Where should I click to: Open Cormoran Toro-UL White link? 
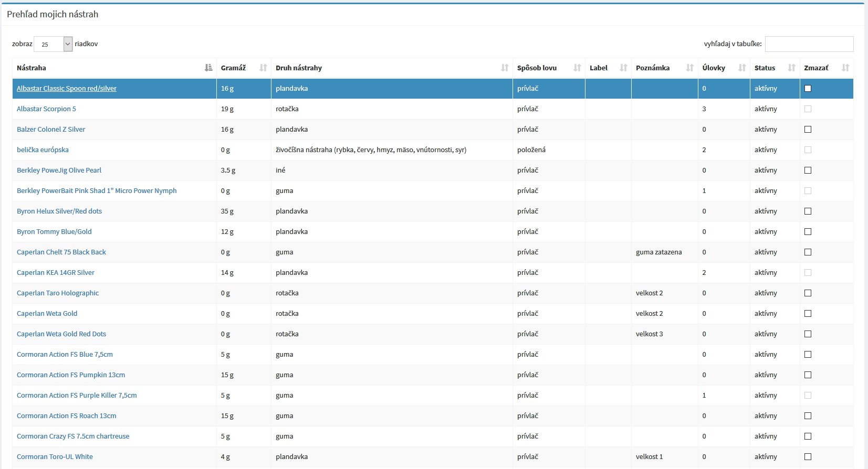pos(55,457)
